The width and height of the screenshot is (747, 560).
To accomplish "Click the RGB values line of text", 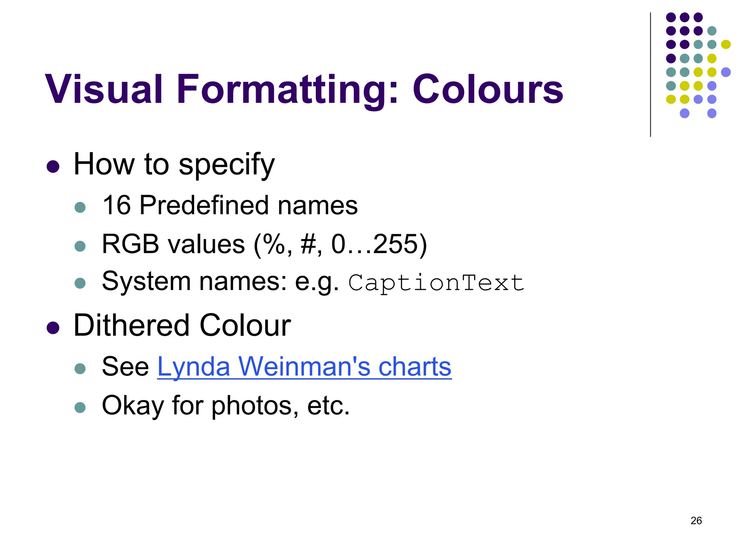I will pos(264,244).
